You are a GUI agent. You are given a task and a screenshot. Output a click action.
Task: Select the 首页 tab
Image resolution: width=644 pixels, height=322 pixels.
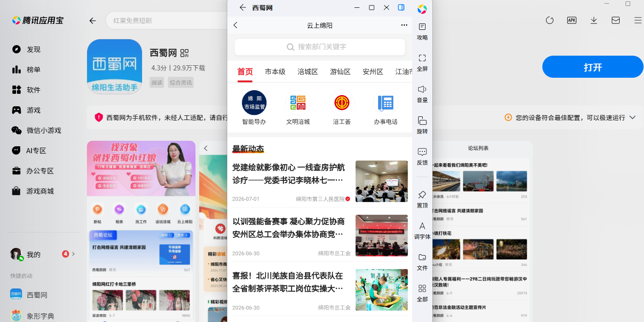(245, 72)
